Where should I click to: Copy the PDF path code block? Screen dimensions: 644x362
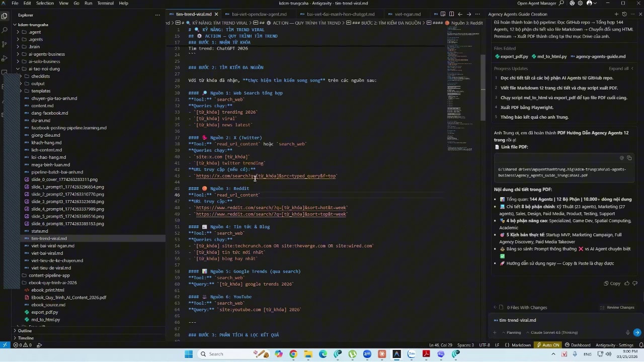click(x=629, y=158)
